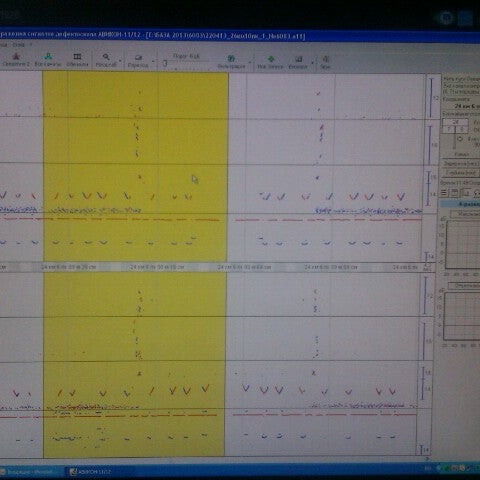Select the magnifier zoom tool
The width and height of the screenshot is (480, 480).
click(x=106, y=57)
